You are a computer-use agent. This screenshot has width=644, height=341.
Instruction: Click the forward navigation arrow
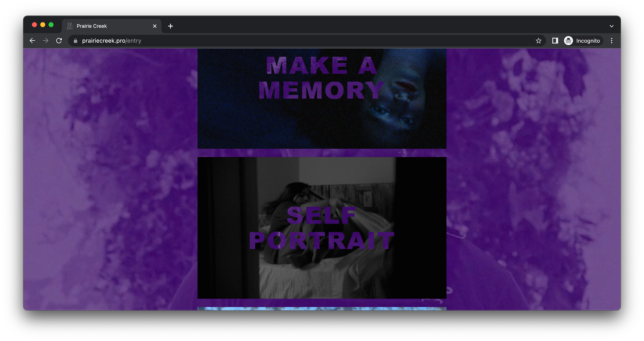tap(46, 41)
